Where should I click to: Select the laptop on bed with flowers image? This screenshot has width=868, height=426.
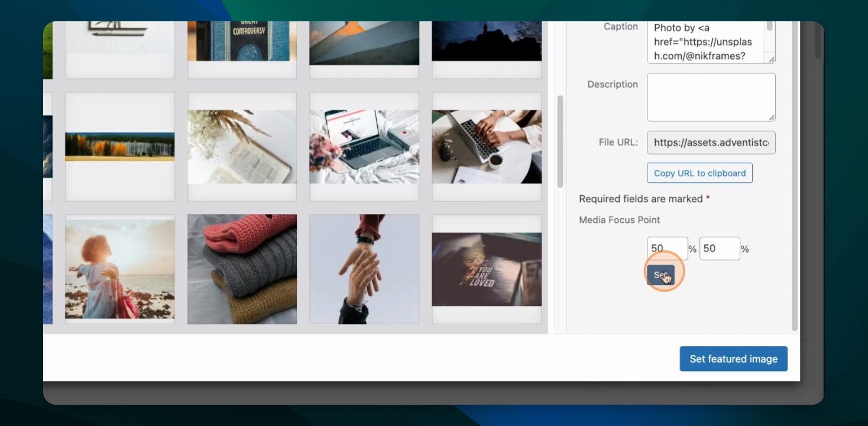364,147
